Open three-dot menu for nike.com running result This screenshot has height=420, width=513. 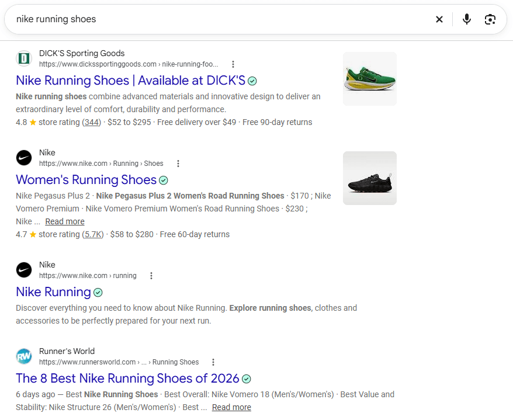click(x=151, y=276)
